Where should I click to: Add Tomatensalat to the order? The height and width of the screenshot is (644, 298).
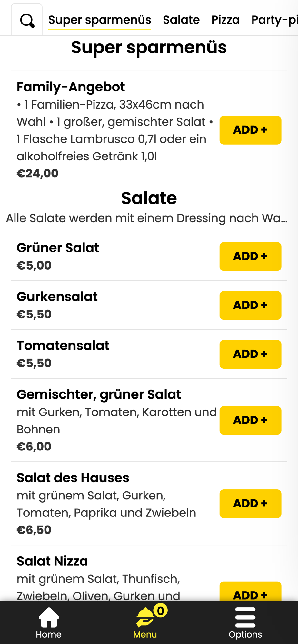pos(250,354)
